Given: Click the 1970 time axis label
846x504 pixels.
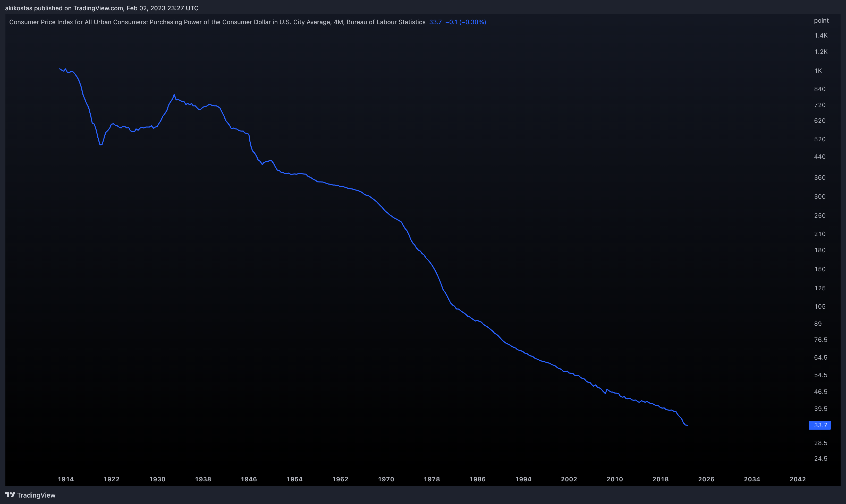Looking at the screenshot, I should point(386,479).
